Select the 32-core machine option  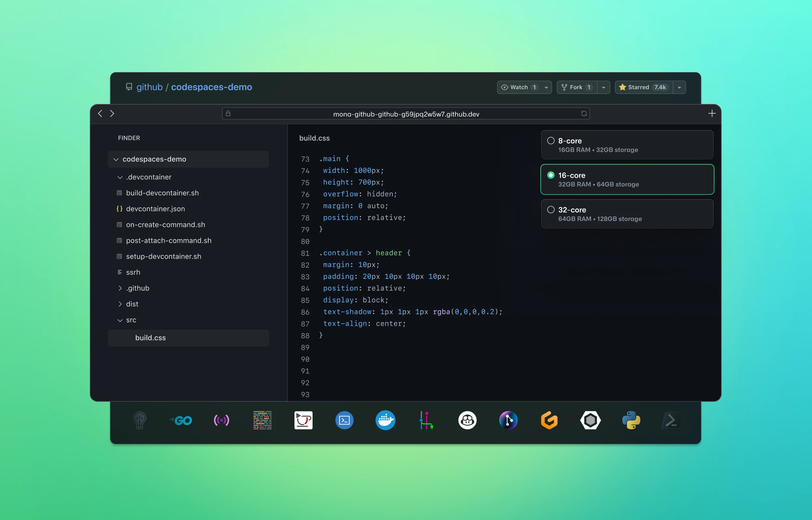pyautogui.click(x=627, y=214)
